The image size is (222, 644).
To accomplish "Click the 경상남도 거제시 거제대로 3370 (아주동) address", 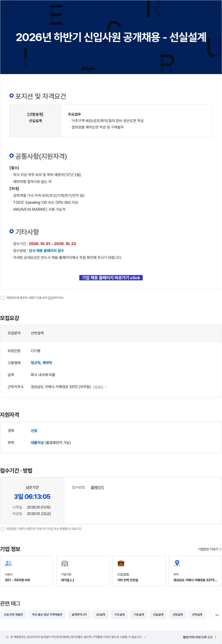I will [x=61, y=387].
